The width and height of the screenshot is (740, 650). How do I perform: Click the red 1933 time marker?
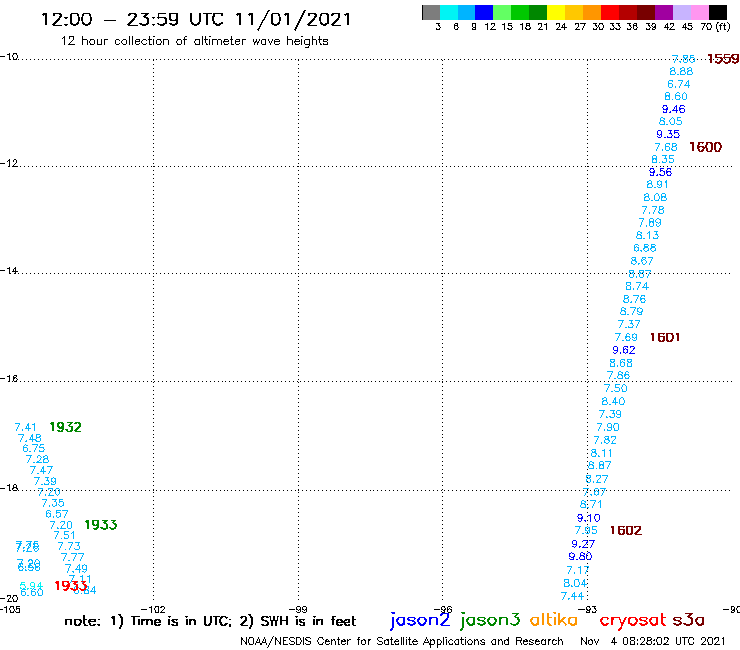click(x=71, y=586)
